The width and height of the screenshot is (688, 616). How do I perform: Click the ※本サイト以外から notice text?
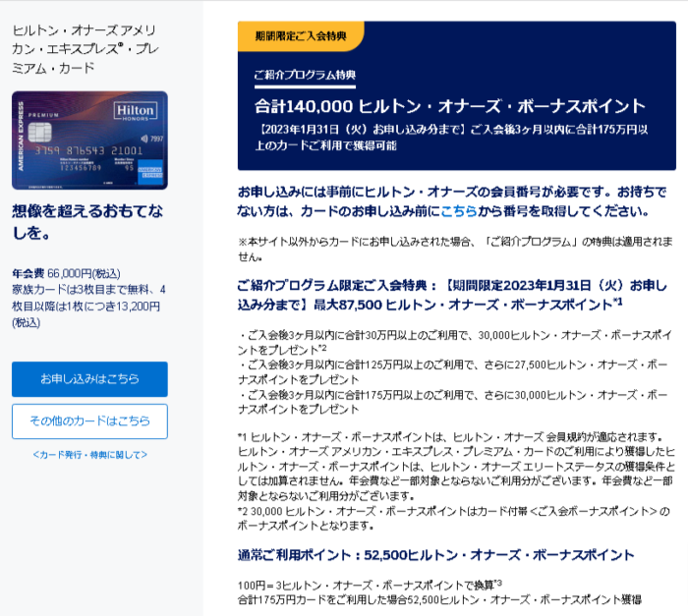(455, 249)
